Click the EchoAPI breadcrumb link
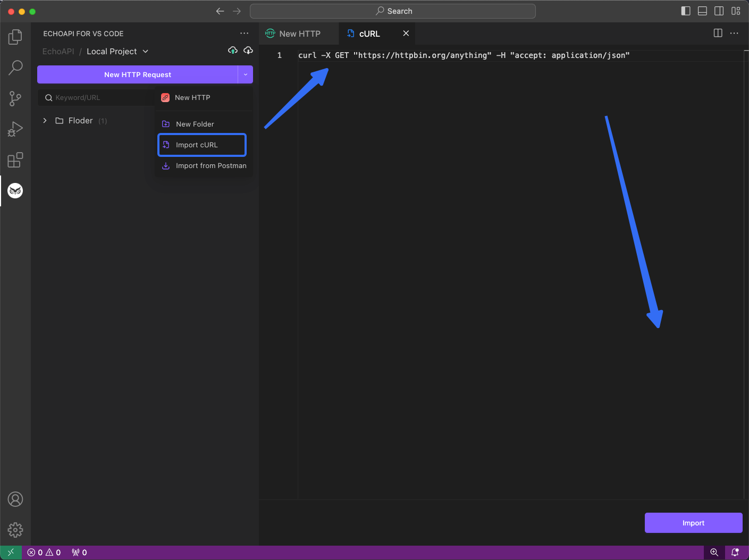The height and width of the screenshot is (560, 749). tap(58, 52)
